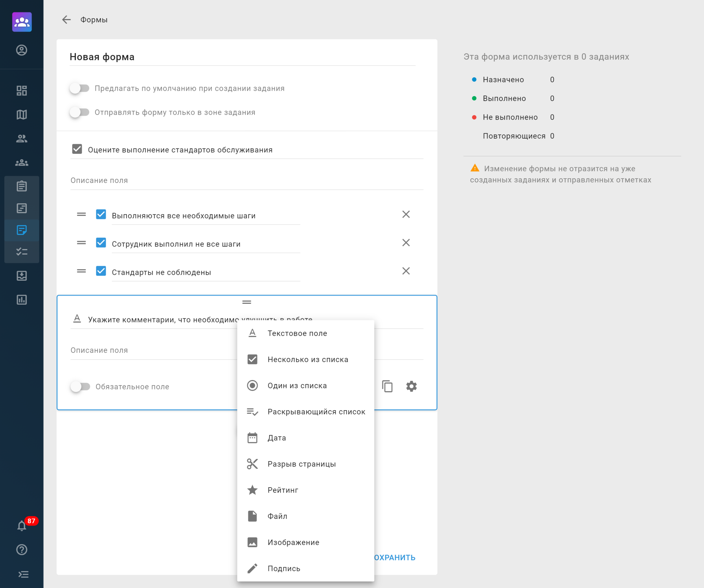Open the user profile icon
The height and width of the screenshot is (588, 704).
pyautogui.click(x=22, y=50)
